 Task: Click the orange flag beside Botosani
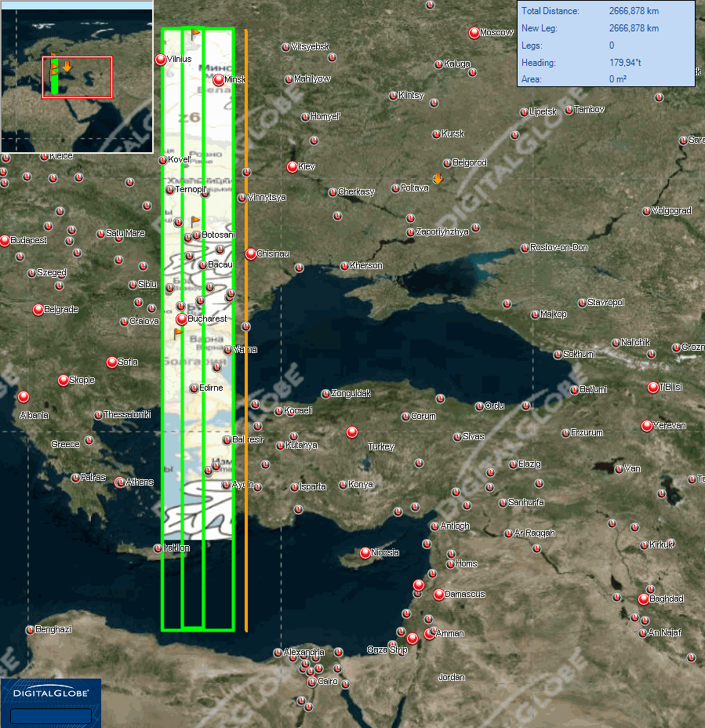pyautogui.click(x=194, y=221)
